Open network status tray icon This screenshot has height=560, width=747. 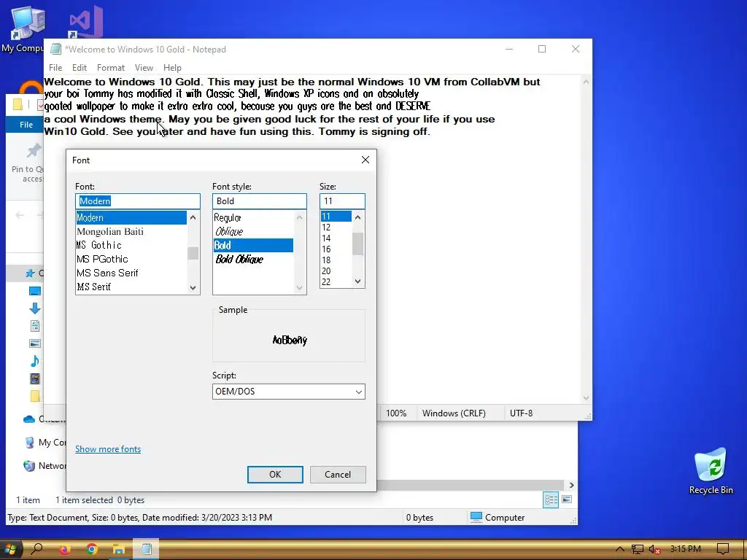(637, 550)
